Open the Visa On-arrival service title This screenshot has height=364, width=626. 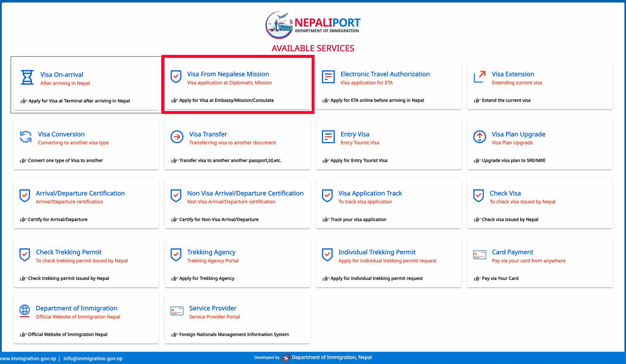click(62, 75)
